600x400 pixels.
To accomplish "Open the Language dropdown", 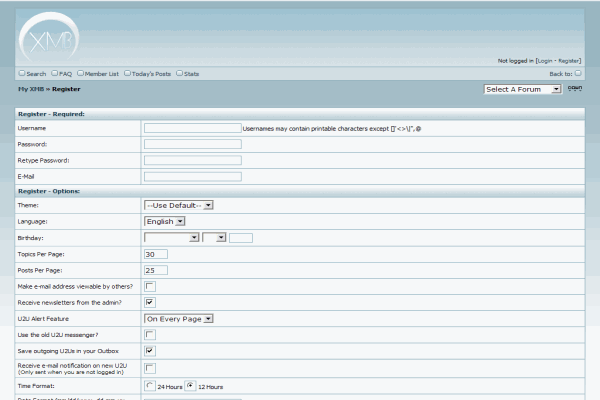I will coord(165,222).
